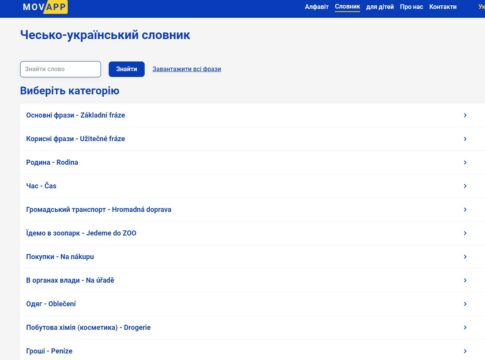The height and width of the screenshot is (360, 485).
Task: Click the arrow on Побутова хімія row
Action: point(465,327)
